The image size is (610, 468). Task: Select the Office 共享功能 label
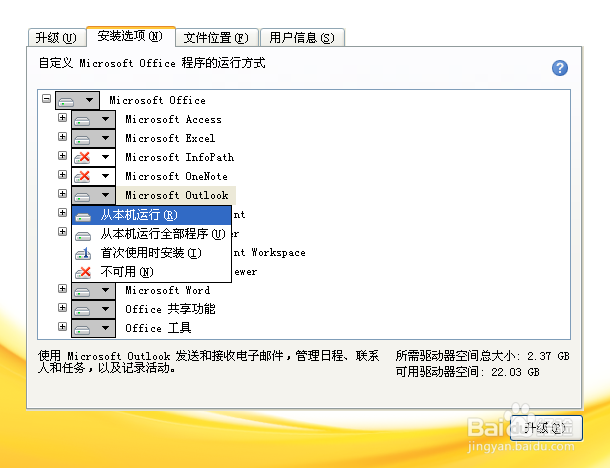[x=170, y=309]
